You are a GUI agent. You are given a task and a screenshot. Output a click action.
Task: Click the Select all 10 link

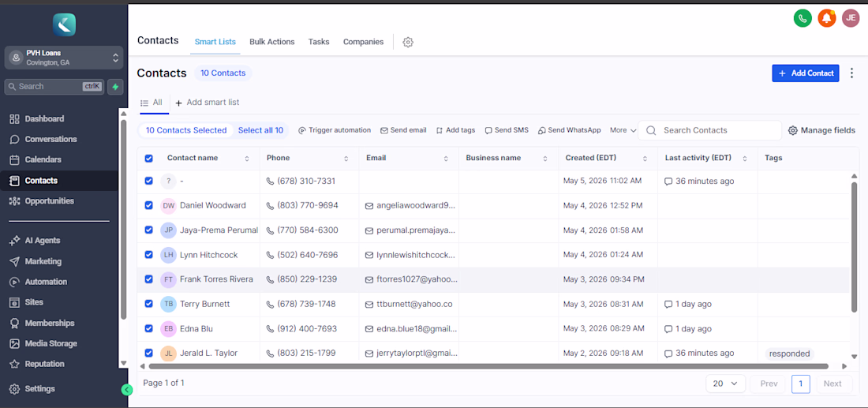[x=260, y=130]
